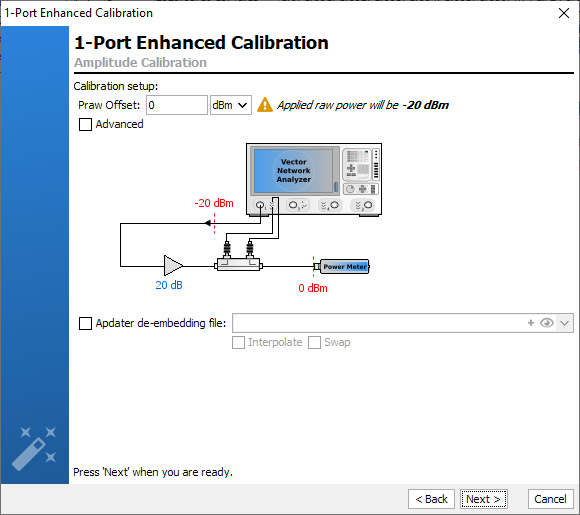The height and width of the screenshot is (515, 580).
Task: Toggle the Swap checkbox
Action: 314,342
